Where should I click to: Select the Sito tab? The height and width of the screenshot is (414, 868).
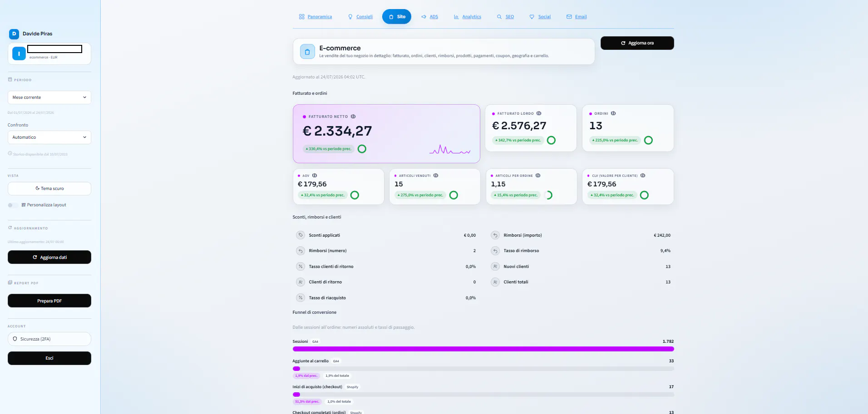click(x=397, y=17)
